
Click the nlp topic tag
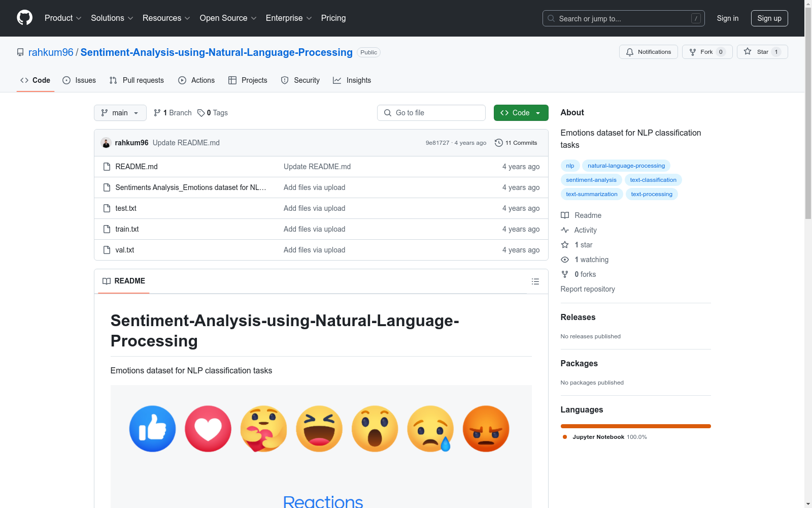click(570, 166)
